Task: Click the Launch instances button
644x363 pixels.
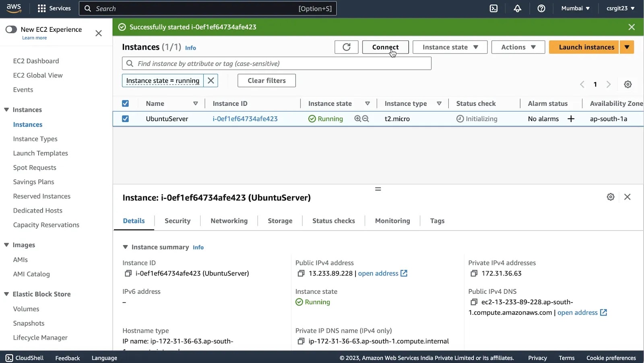Action: tap(584, 47)
